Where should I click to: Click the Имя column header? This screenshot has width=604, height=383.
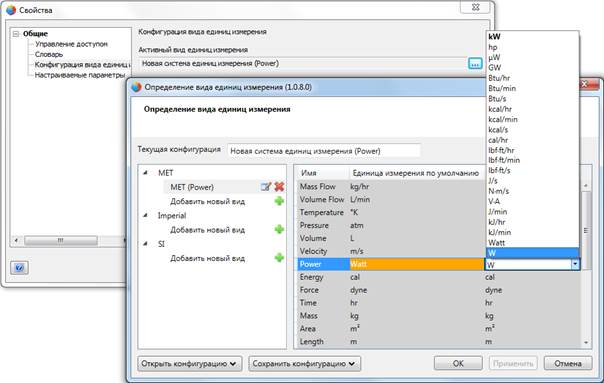pos(322,173)
